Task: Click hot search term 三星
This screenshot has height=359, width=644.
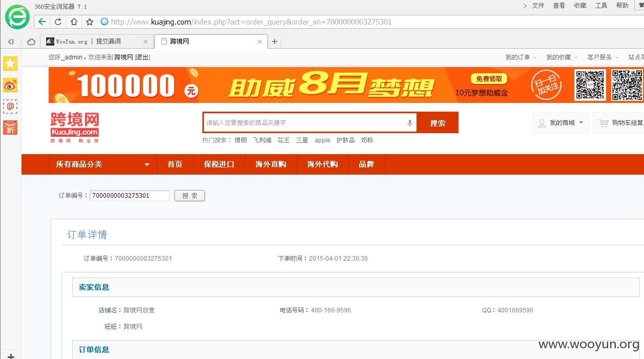Action: click(x=302, y=140)
